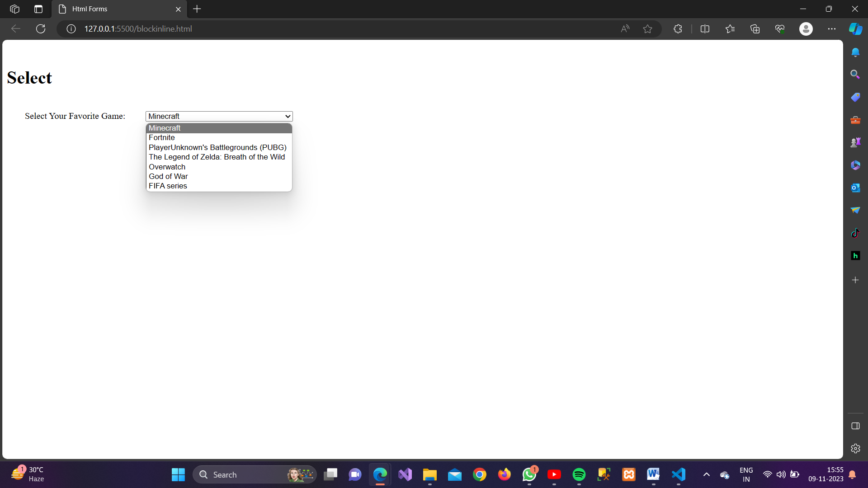Image resolution: width=868 pixels, height=488 pixels.
Task: Select God of War option
Action: click(x=219, y=176)
